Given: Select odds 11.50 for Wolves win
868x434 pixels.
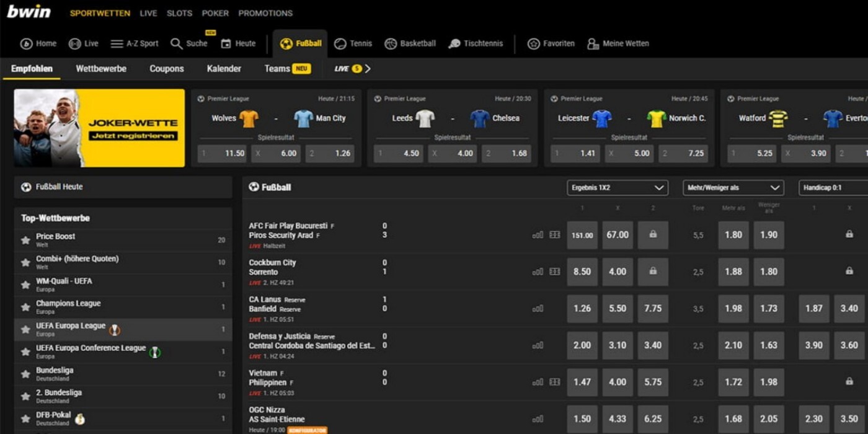Looking at the screenshot, I should tap(222, 153).
